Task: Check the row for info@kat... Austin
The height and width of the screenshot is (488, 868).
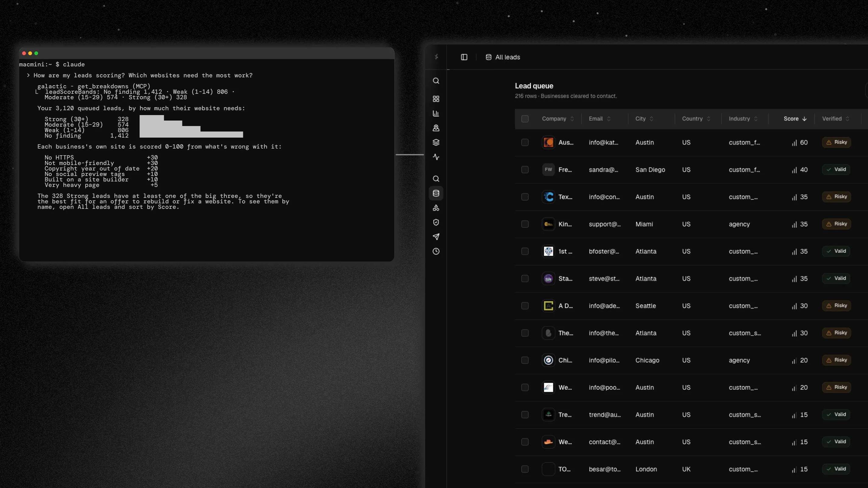Action: click(x=525, y=142)
